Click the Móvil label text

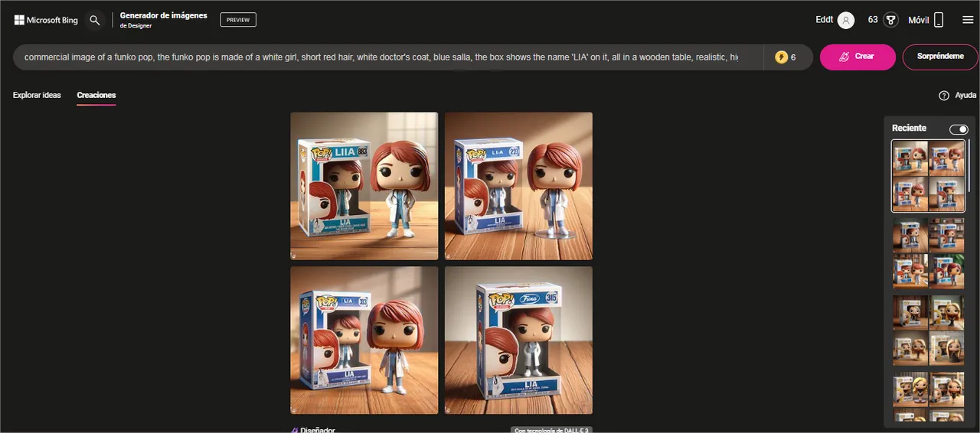tap(919, 20)
